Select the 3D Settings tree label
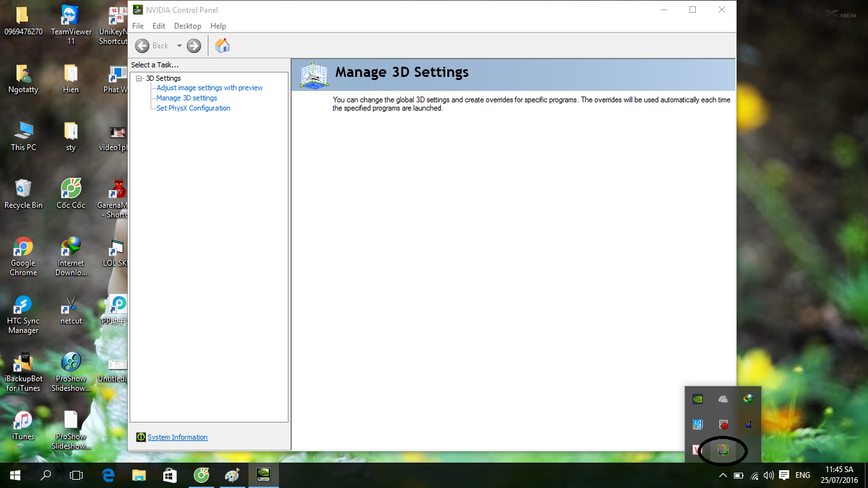 tap(163, 78)
